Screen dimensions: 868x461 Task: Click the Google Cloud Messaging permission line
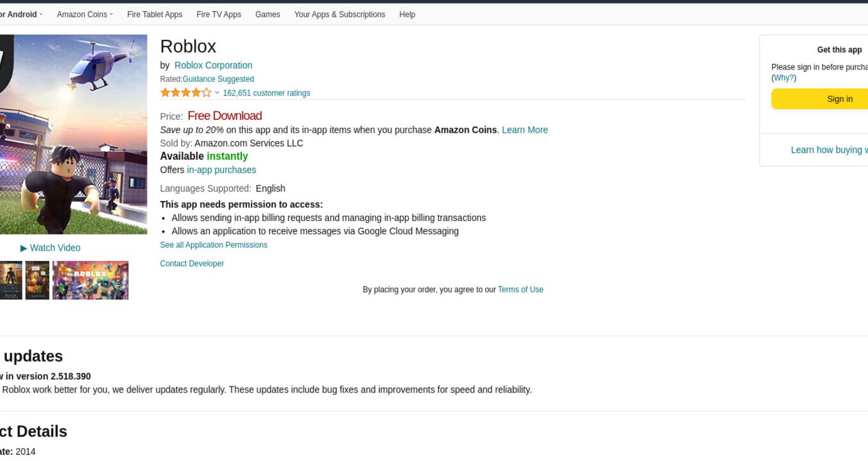click(x=315, y=231)
